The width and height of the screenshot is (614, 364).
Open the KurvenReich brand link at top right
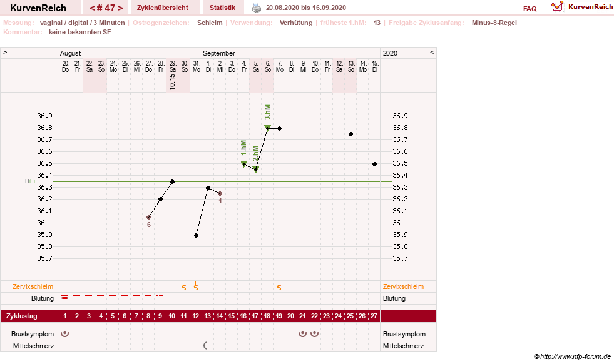[590, 7]
